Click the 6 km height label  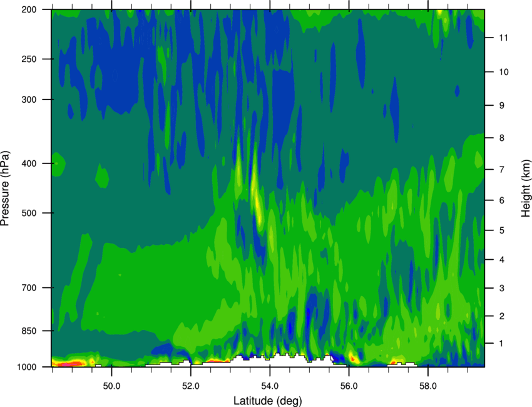tap(502, 200)
